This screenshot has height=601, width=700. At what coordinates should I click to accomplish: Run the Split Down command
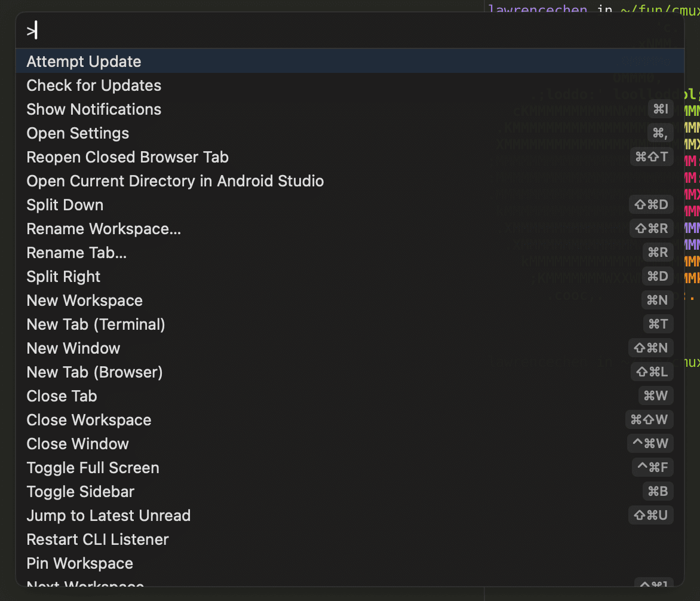[65, 205]
